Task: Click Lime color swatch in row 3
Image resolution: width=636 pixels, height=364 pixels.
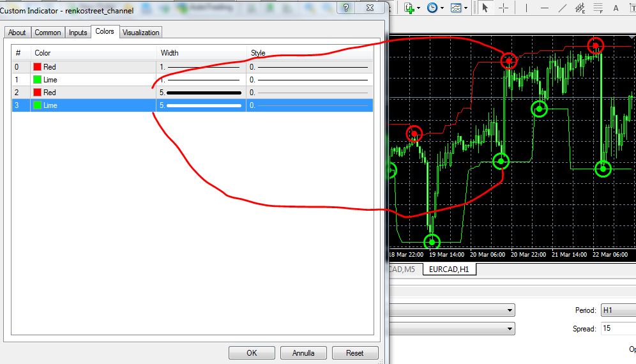Action: click(x=37, y=105)
